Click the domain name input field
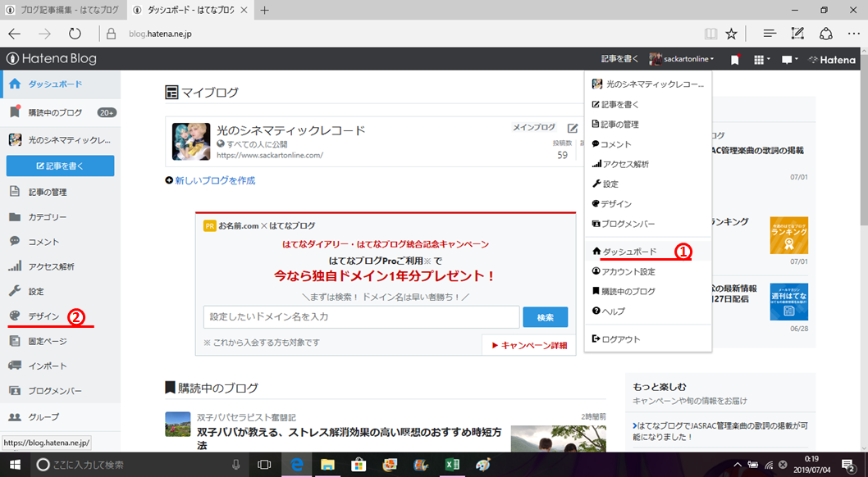 (362, 316)
